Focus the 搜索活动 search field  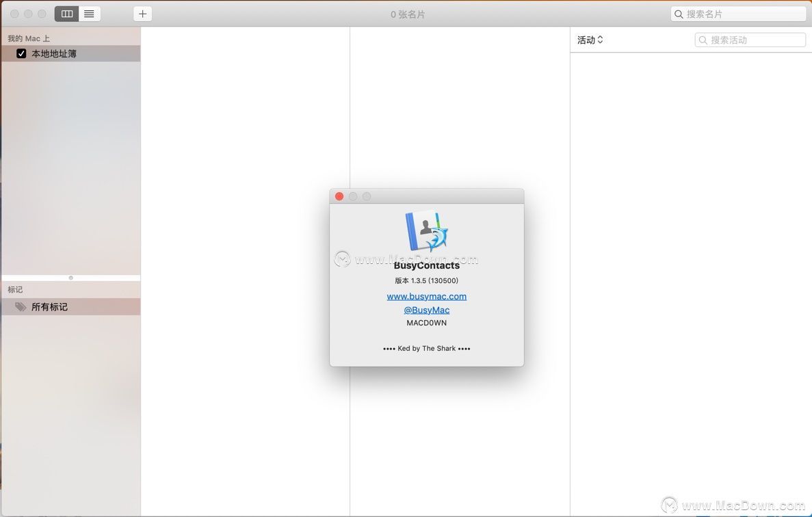(x=750, y=40)
